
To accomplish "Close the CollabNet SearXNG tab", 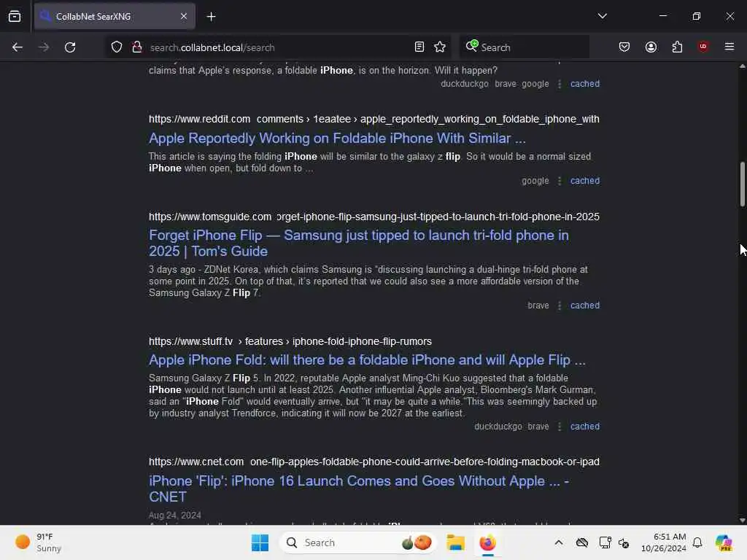I will 184,16.
